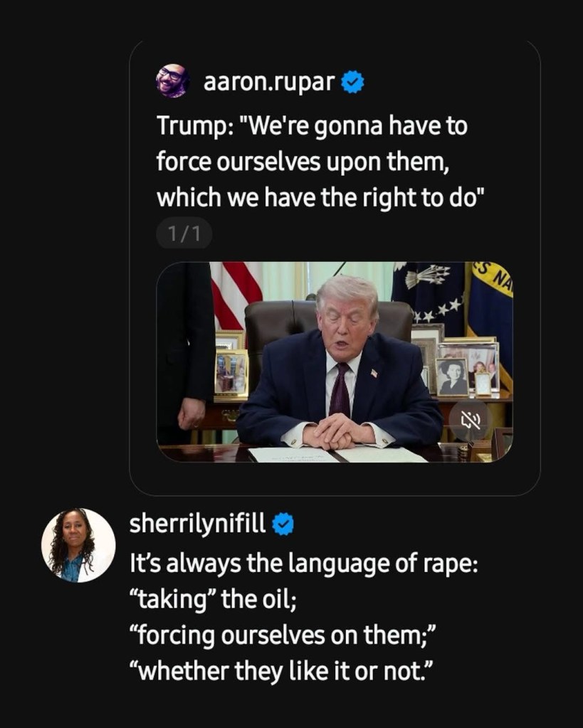The width and height of the screenshot is (583, 728).
Task: Open sherrilynifill's profile avatar
Action: (78, 545)
